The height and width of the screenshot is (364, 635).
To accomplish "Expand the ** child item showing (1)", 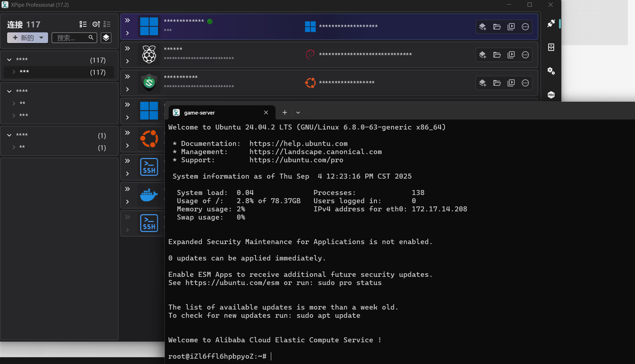I will [14, 147].
